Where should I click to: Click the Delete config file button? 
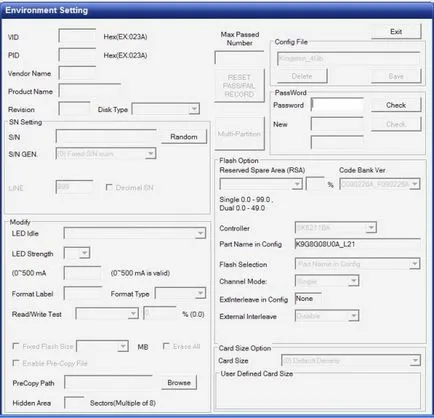pos(302,76)
